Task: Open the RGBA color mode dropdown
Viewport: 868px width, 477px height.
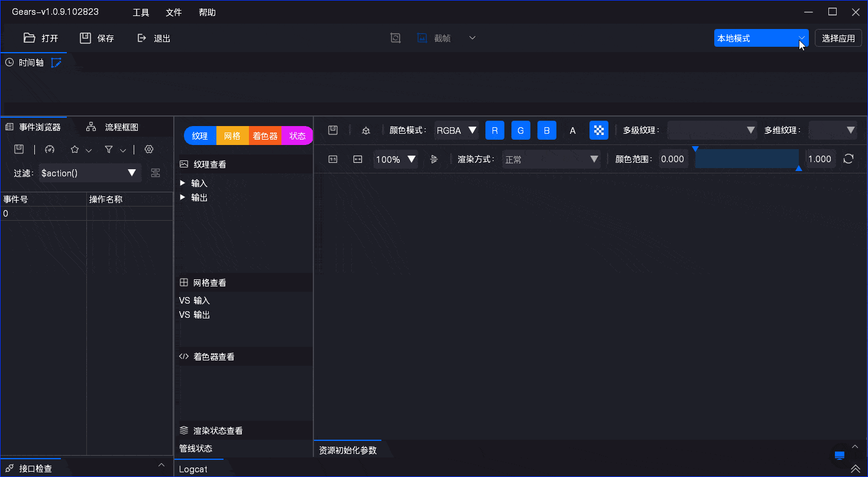Action: click(x=456, y=130)
